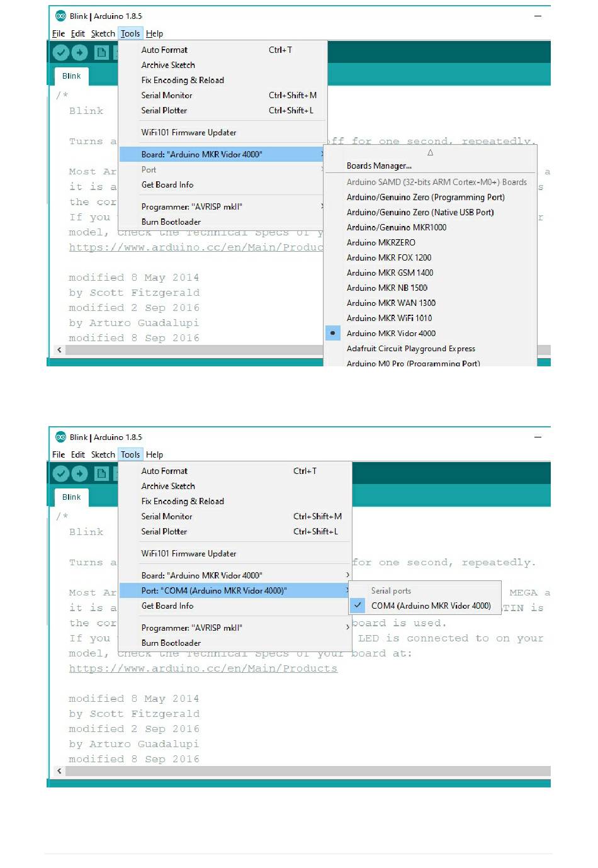Image resolution: width=598 pixels, height=868 pixels.
Task: Choose the Arduino MKRZERO board
Action: [381, 242]
